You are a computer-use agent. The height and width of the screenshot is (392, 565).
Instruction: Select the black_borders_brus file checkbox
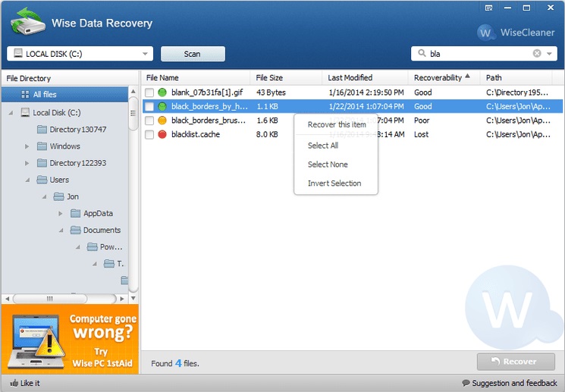[x=149, y=121]
